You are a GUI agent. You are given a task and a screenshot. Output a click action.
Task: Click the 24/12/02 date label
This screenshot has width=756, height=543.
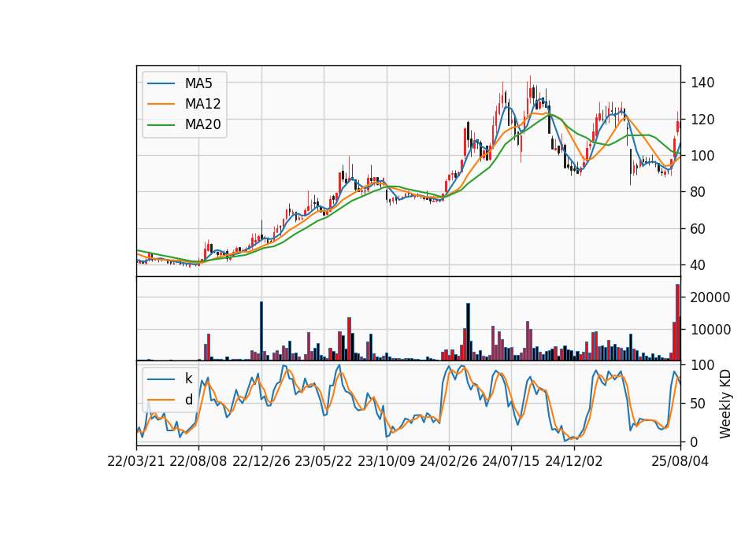[574, 461]
